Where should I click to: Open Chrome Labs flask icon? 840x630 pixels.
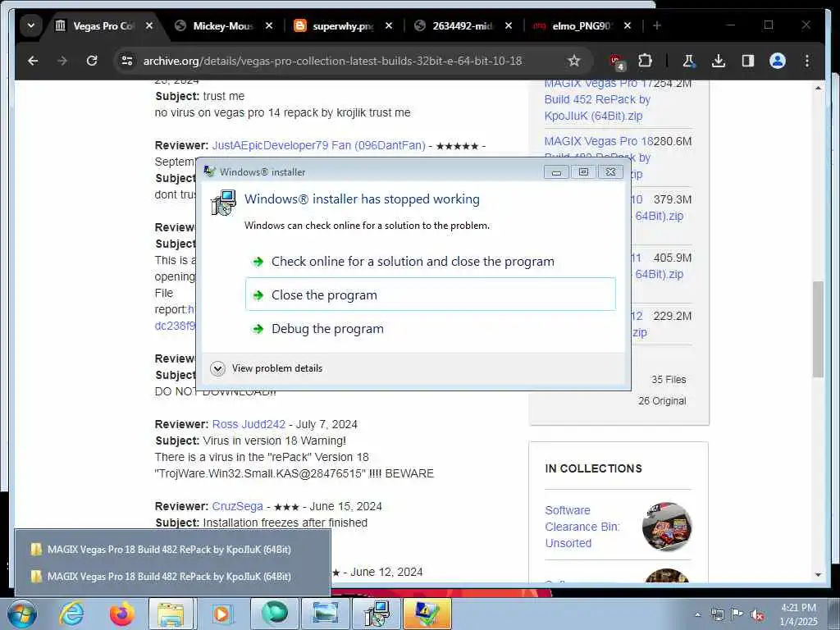(688, 61)
